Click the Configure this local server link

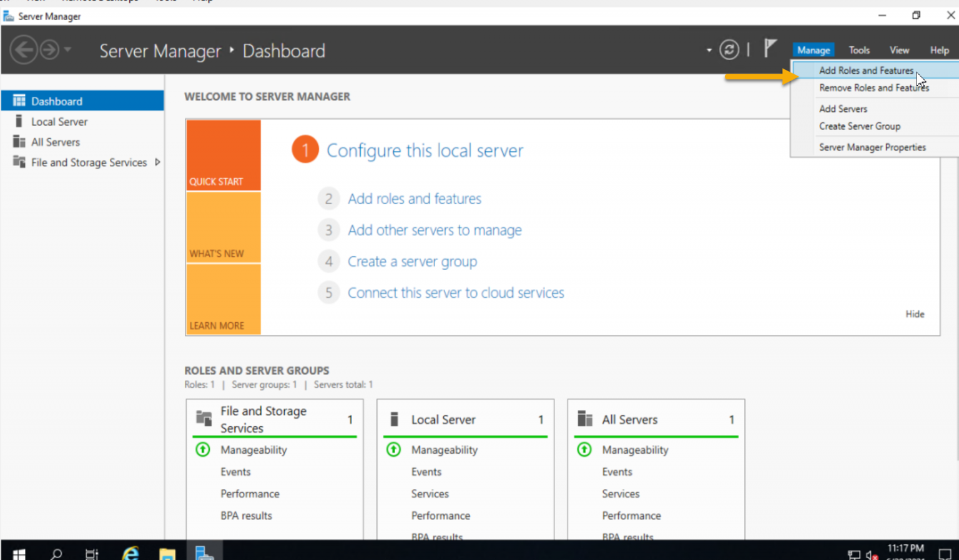[425, 150]
